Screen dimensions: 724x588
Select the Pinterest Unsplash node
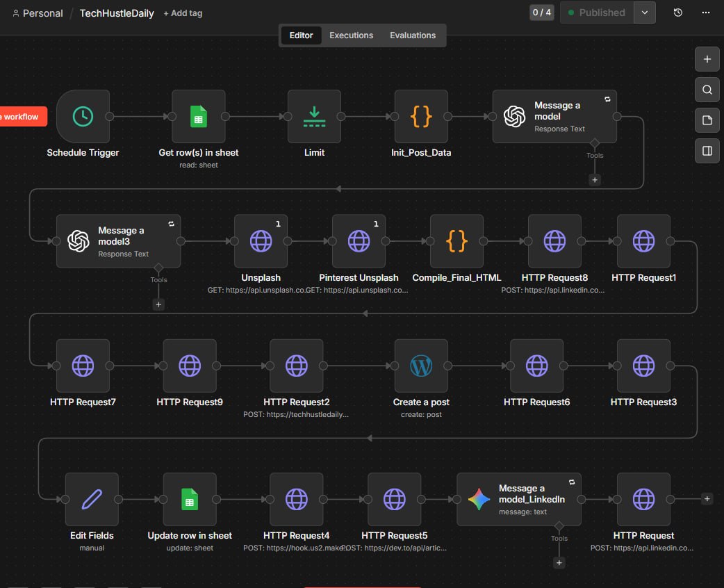(x=359, y=241)
